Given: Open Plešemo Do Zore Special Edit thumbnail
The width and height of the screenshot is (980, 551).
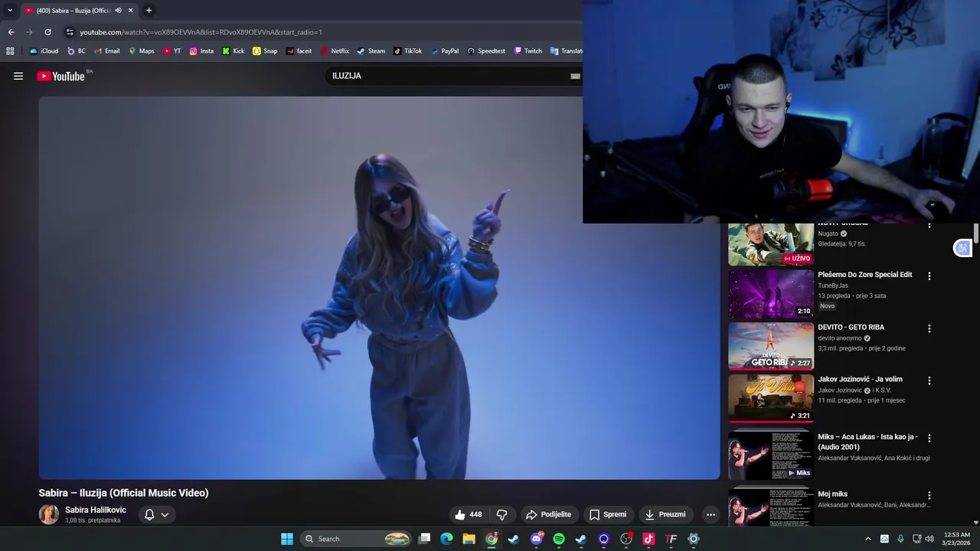Looking at the screenshot, I should pyautogui.click(x=771, y=294).
